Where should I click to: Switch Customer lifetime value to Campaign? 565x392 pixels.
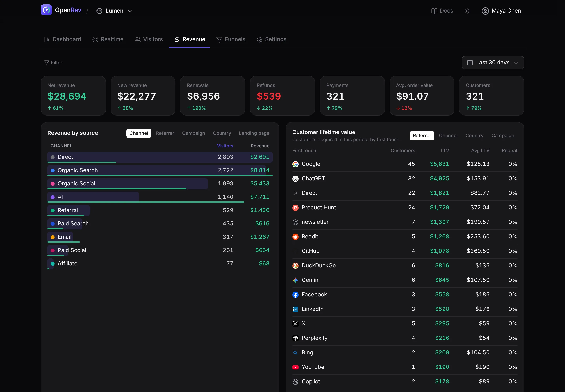[x=503, y=136]
